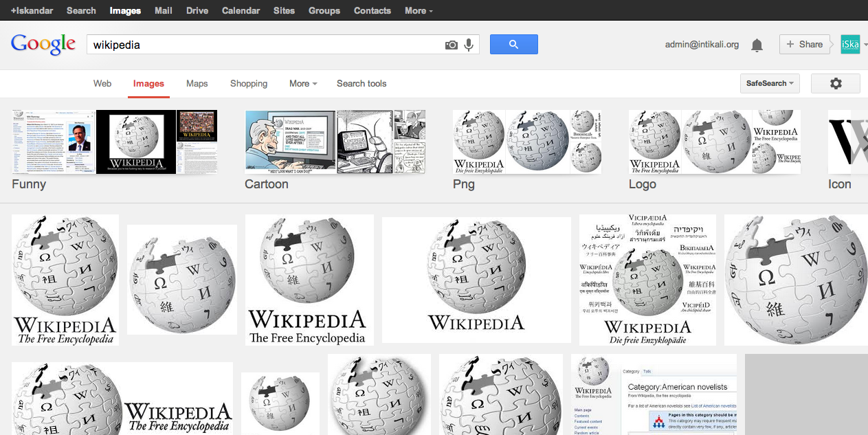The height and width of the screenshot is (435, 868).
Task: Click the Google logo
Action: point(43,44)
